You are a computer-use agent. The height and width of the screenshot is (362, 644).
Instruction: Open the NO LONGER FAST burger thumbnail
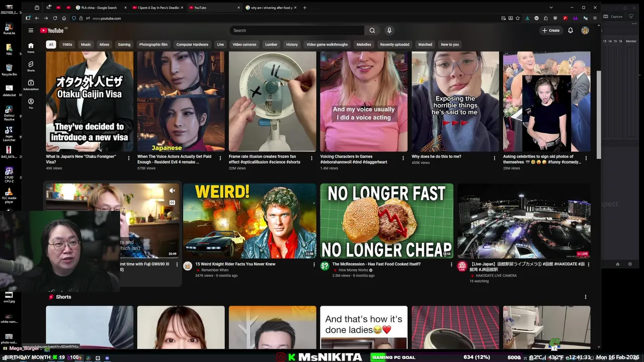click(386, 221)
